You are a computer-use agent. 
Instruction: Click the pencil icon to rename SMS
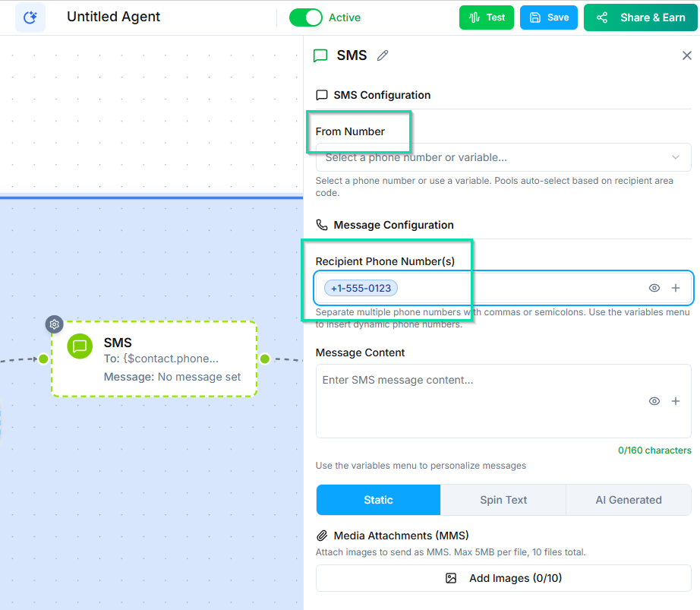click(383, 55)
